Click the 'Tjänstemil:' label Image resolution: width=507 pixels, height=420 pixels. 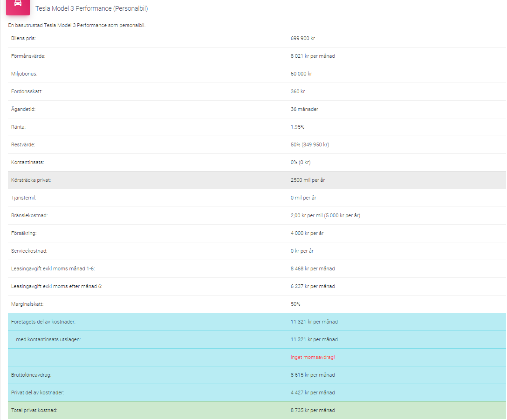[x=24, y=198]
